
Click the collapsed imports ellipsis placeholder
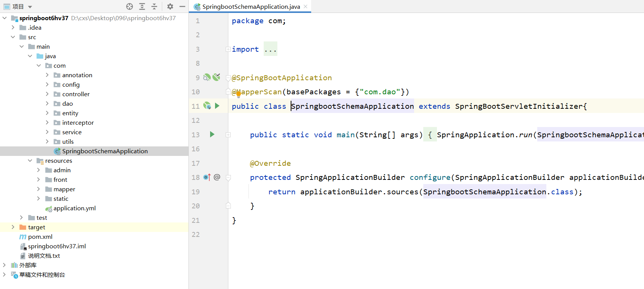(271, 49)
